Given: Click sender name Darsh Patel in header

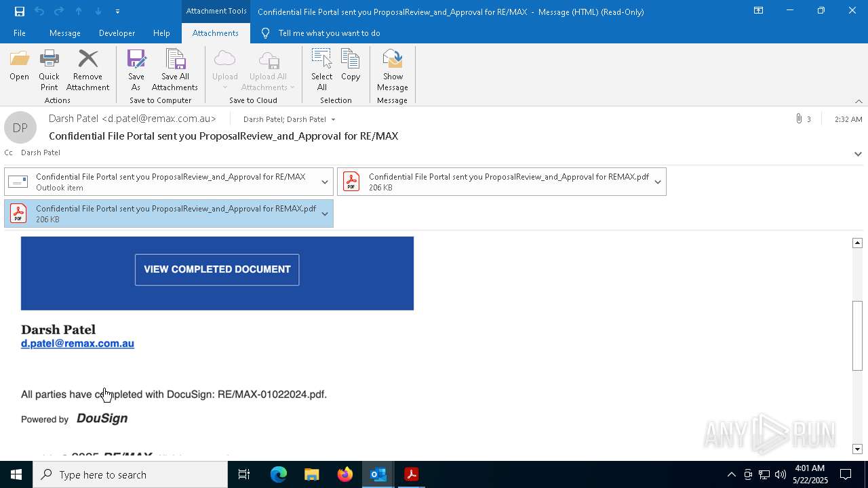Looking at the screenshot, I should (x=132, y=119).
